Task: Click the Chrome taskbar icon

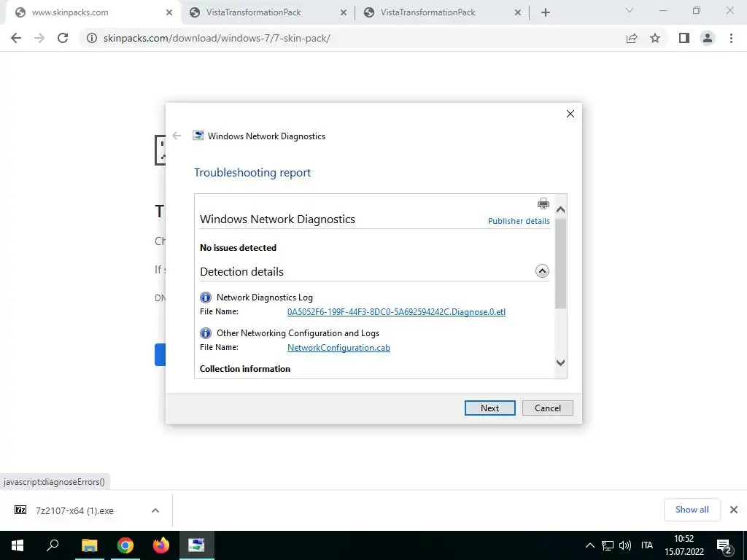Action: (x=125, y=545)
